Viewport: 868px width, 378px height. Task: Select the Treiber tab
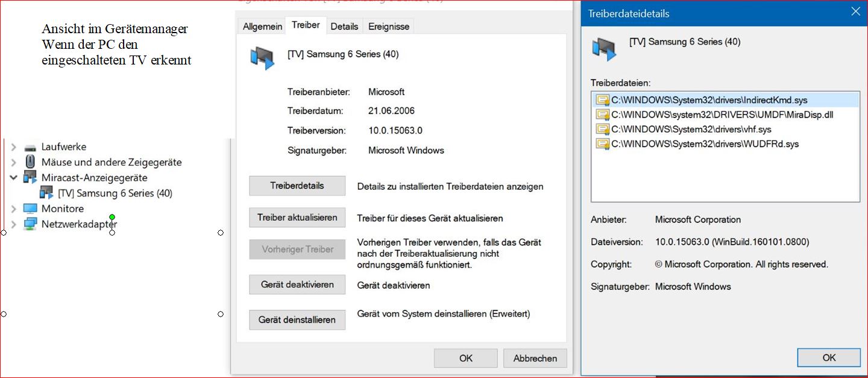[306, 25]
